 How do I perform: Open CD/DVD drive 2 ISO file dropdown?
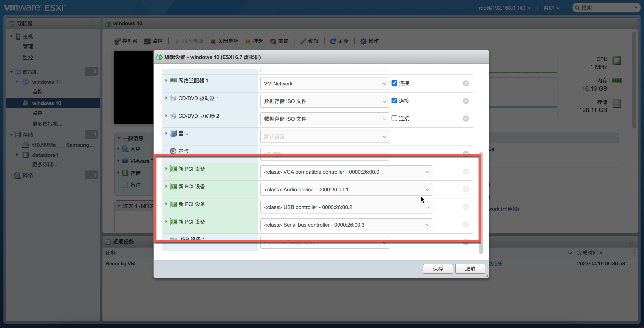[325, 119]
